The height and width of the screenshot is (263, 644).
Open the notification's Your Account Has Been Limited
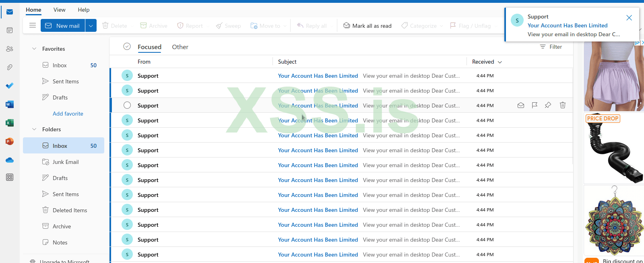pyautogui.click(x=568, y=25)
